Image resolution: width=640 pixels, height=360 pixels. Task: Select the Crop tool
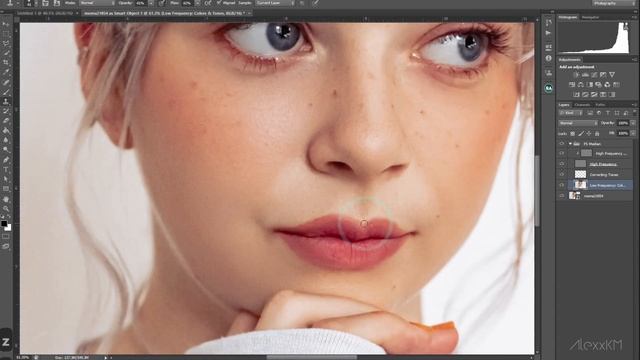(6, 63)
